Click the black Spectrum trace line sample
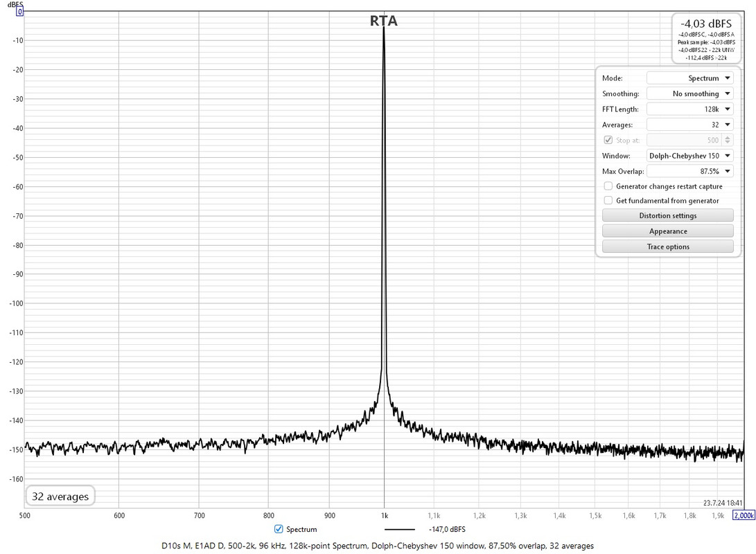The width and height of the screenshot is (756, 554). click(x=400, y=530)
